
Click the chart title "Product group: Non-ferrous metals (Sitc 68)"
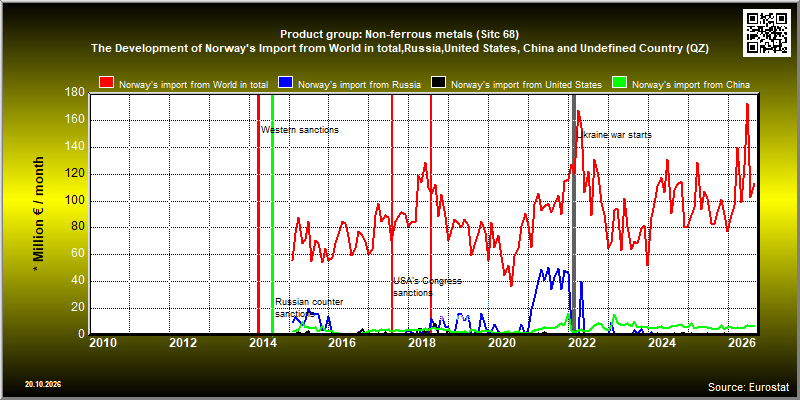(399, 35)
